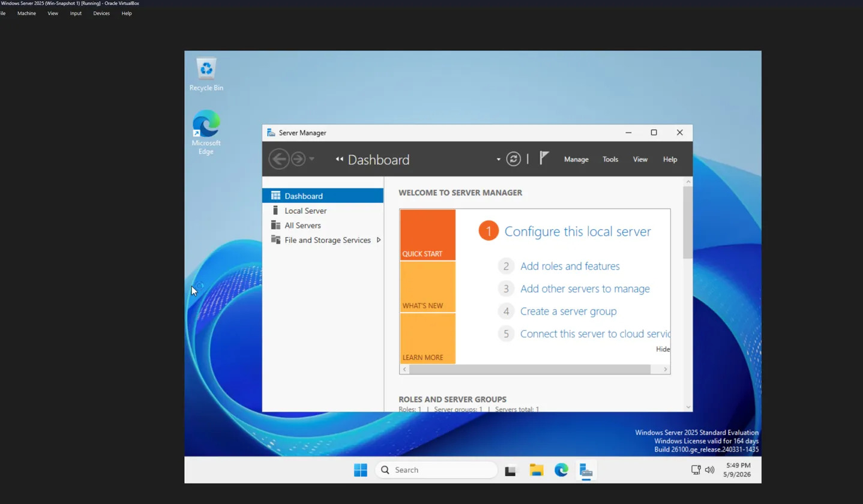Click the orange step 1 circle
The height and width of the screenshot is (504, 863).
pyautogui.click(x=489, y=231)
